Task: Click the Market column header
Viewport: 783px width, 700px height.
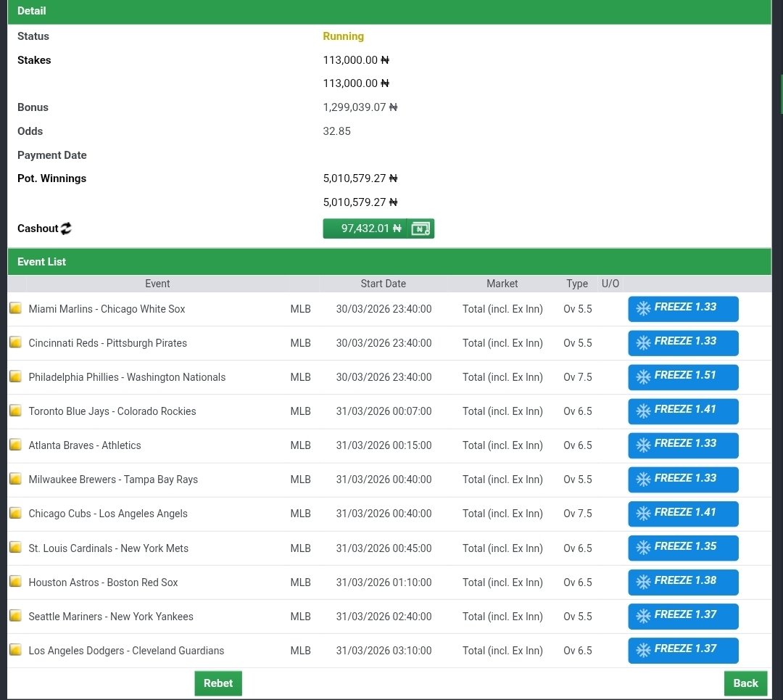Action: [x=502, y=284]
